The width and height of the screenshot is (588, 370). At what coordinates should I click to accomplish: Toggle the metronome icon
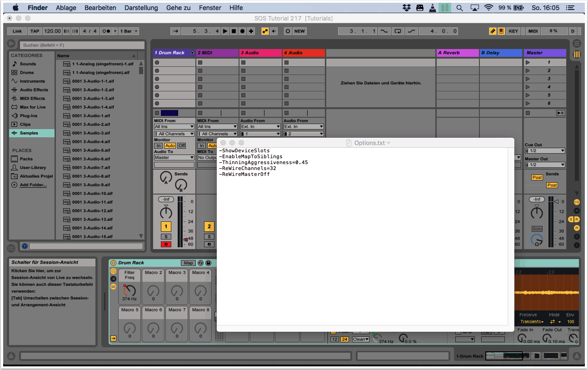pos(107,31)
